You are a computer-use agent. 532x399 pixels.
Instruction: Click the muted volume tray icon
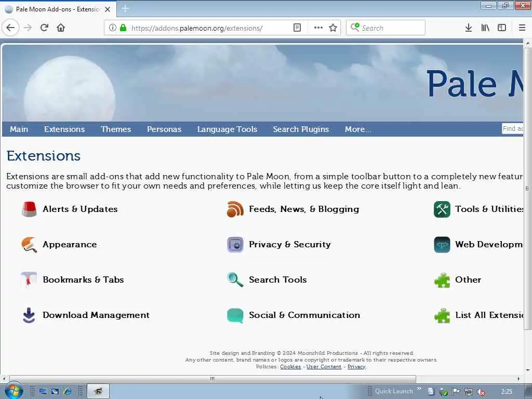click(x=481, y=392)
